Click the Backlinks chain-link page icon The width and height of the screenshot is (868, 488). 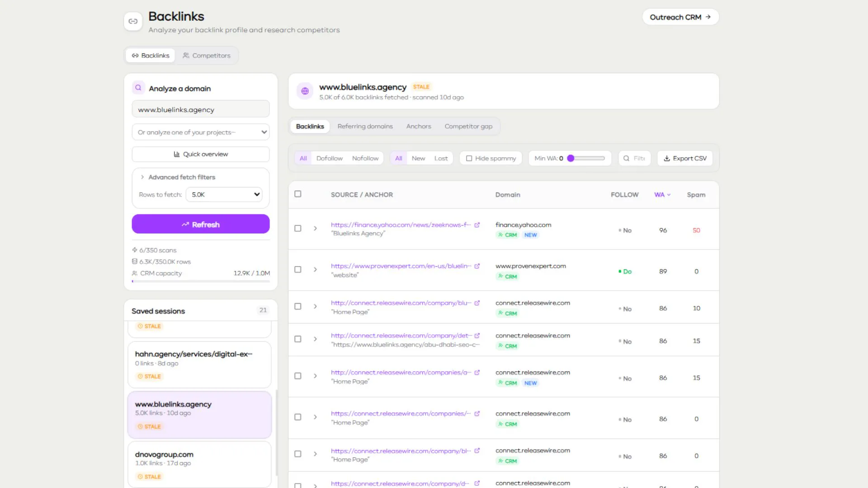pyautogui.click(x=133, y=21)
